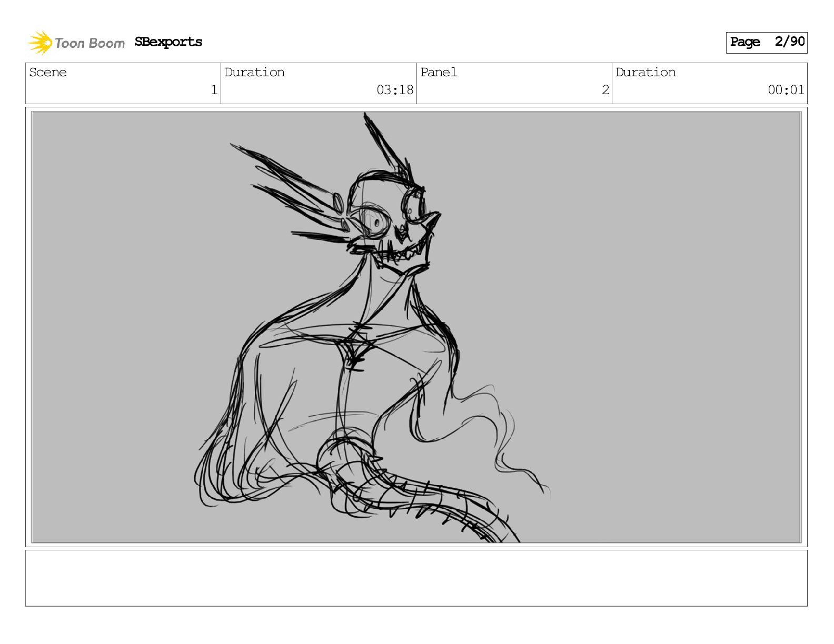Click the star emblem on creature's chest
The height and width of the screenshot is (644, 834).
tap(358, 346)
